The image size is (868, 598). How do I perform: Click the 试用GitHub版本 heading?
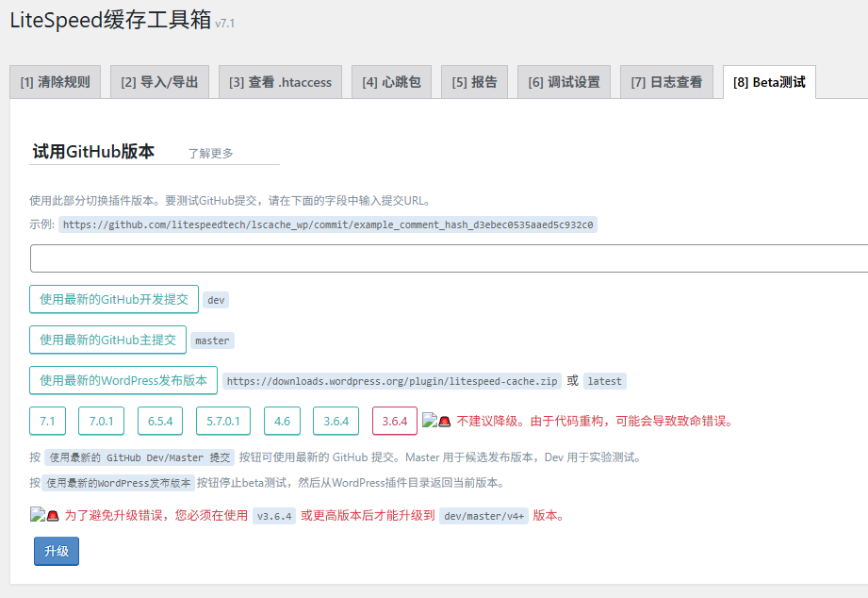[93, 151]
